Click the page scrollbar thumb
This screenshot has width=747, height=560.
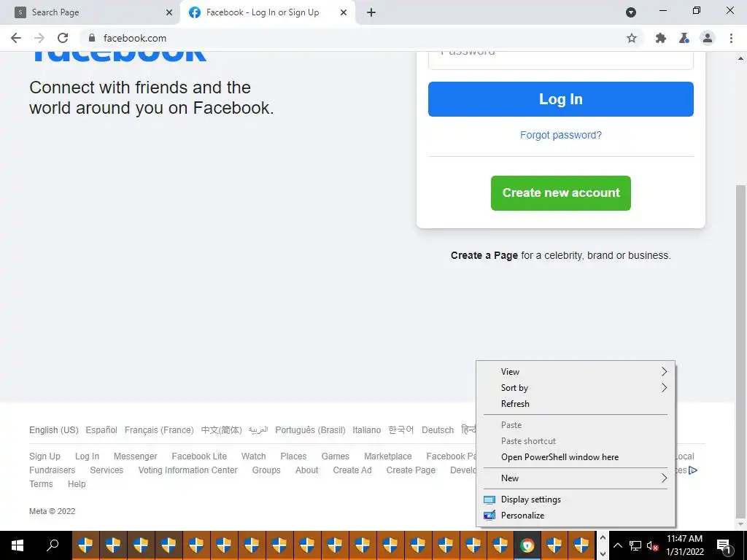click(740, 351)
